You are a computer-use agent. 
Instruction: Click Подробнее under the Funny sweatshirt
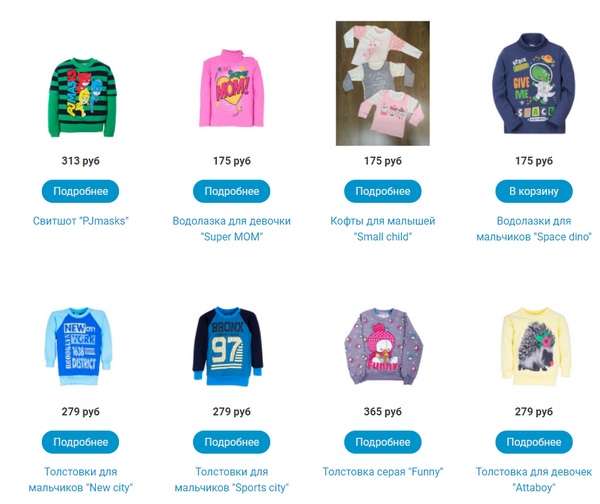383,442
